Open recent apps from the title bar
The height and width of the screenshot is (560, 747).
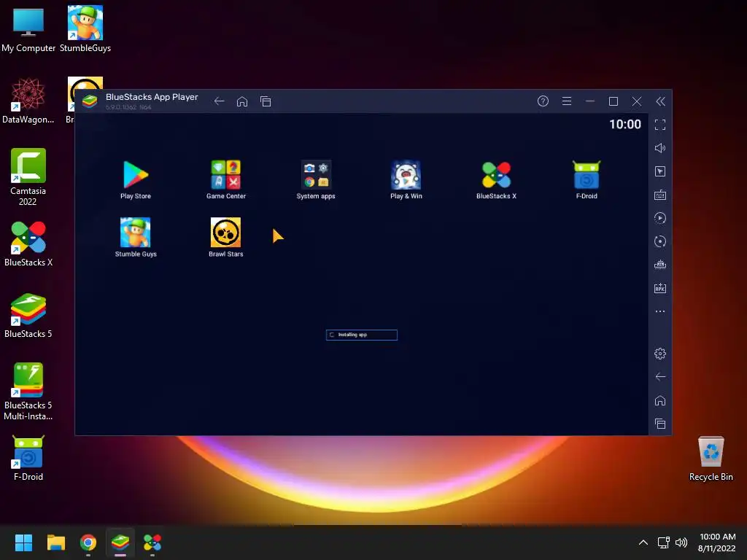266,101
